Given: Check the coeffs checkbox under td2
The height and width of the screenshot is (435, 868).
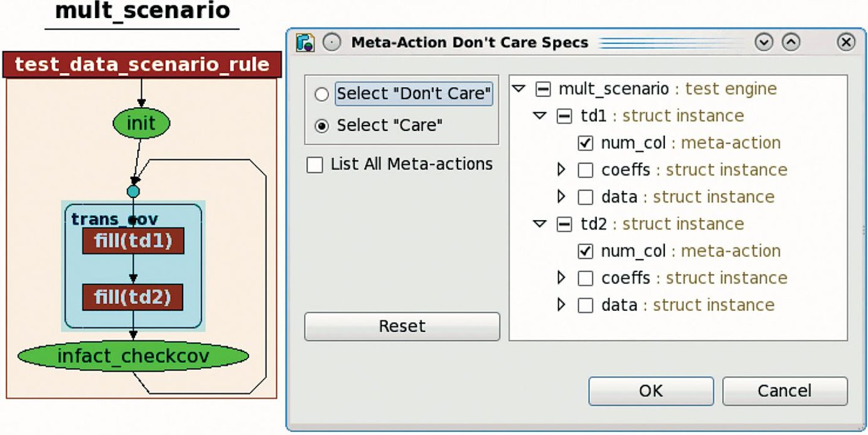Looking at the screenshot, I should [x=585, y=278].
